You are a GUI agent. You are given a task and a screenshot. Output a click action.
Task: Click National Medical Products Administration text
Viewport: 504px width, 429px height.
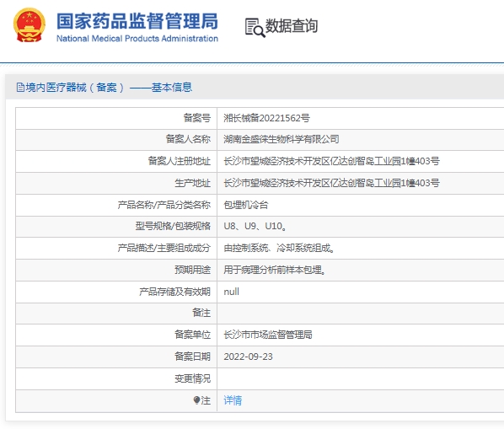click(x=137, y=39)
